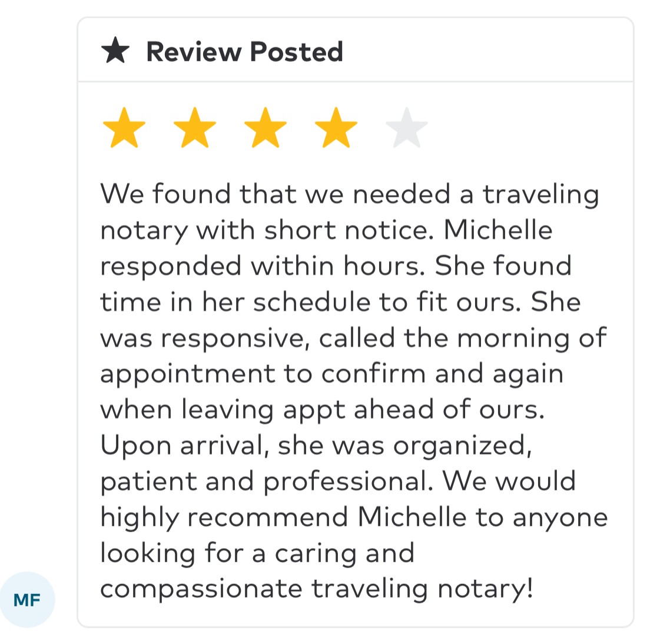Click the line "looking for a caring and"
This screenshot has width=647, height=644.
(257, 553)
